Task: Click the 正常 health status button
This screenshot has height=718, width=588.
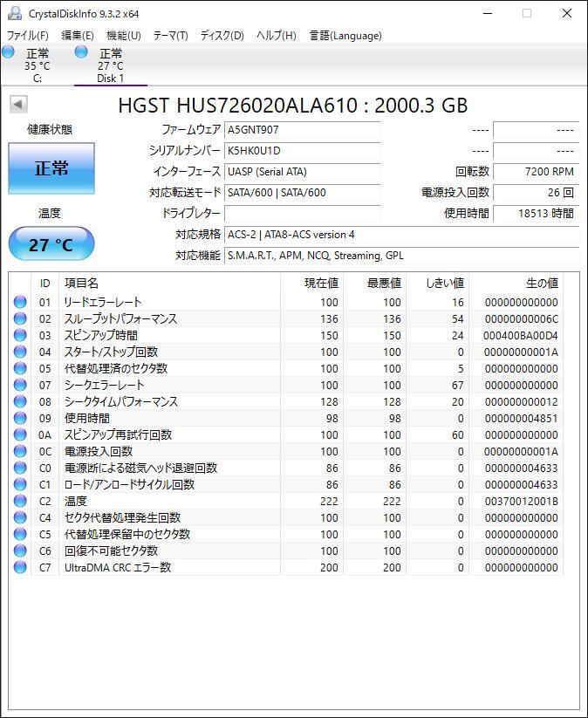Action: click(51, 168)
